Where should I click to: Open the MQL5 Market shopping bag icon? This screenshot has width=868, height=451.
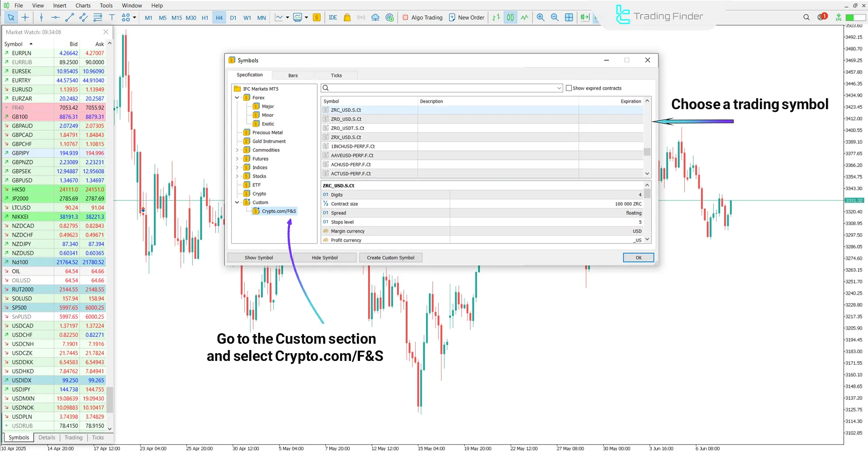click(x=347, y=17)
